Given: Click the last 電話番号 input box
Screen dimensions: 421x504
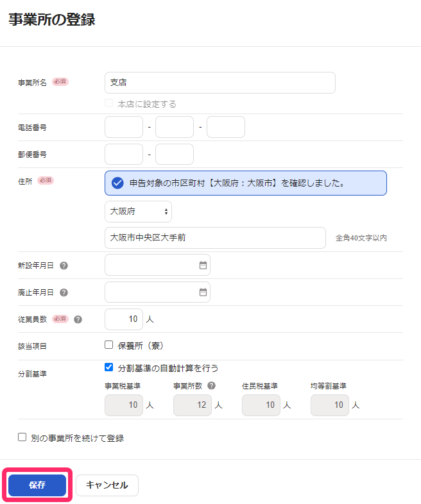Looking at the screenshot, I should click(x=226, y=127).
